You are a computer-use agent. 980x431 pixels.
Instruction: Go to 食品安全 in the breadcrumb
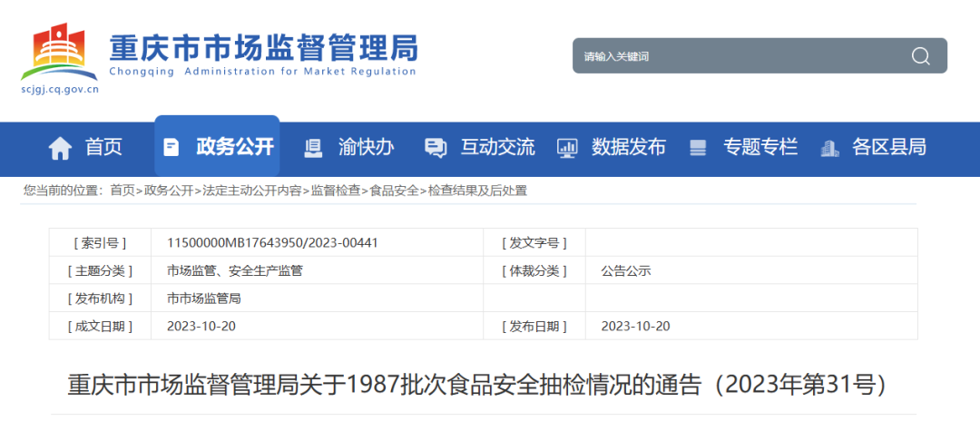click(x=395, y=191)
